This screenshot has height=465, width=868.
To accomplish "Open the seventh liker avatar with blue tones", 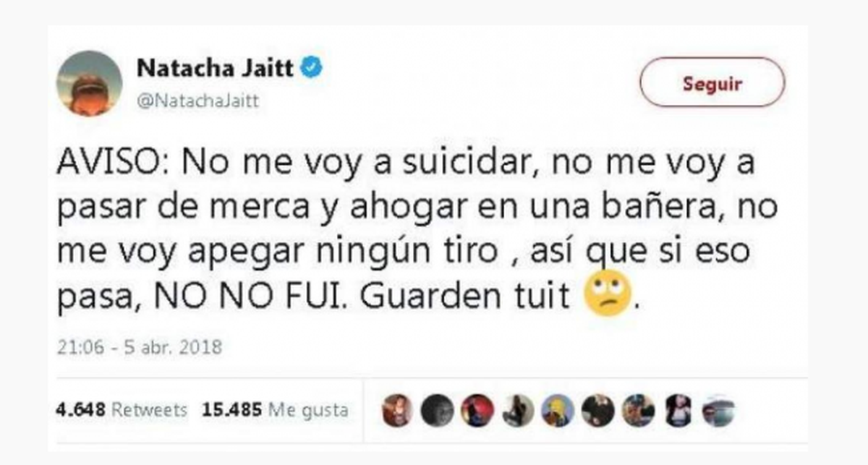I will click(x=638, y=410).
